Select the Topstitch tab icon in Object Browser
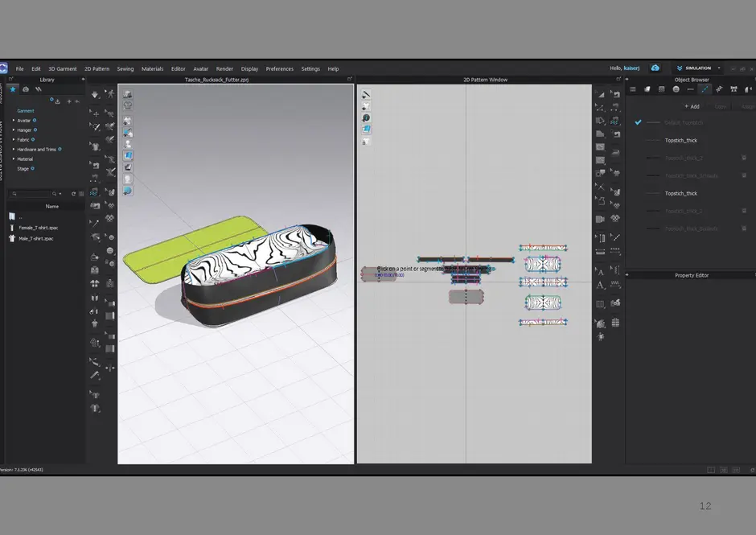756x535 pixels. tap(705, 89)
